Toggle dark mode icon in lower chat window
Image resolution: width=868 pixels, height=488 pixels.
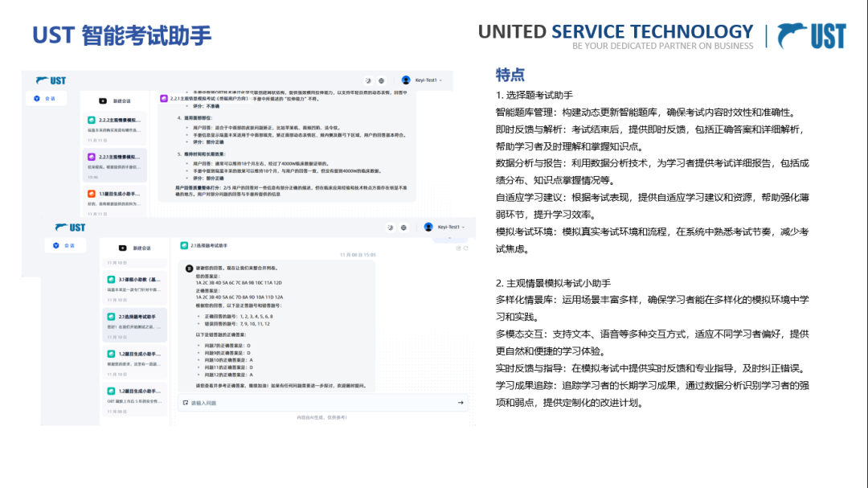[391, 227]
